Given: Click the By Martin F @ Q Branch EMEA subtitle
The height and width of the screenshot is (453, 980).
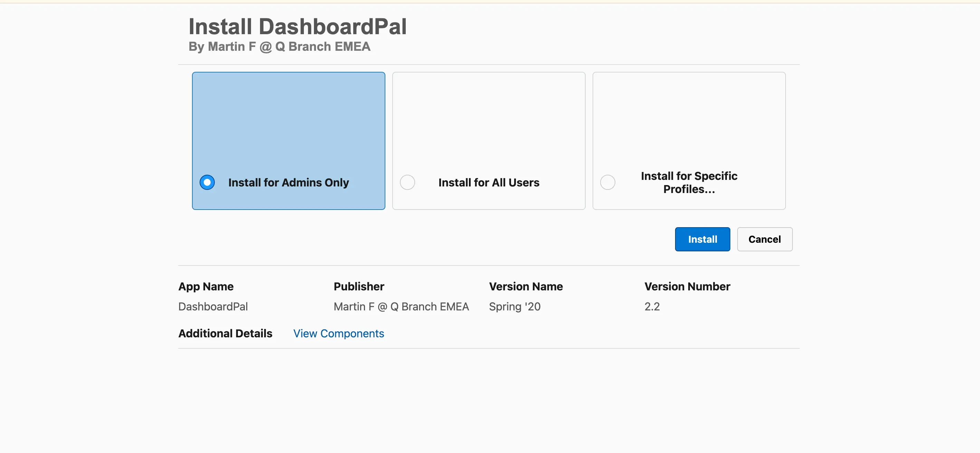Looking at the screenshot, I should (x=279, y=46).
